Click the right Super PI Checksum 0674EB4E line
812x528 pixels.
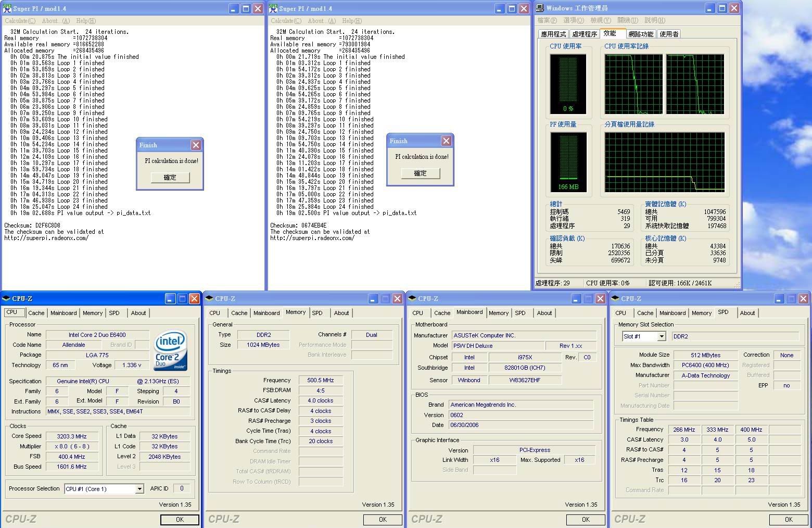coord(298,225)
